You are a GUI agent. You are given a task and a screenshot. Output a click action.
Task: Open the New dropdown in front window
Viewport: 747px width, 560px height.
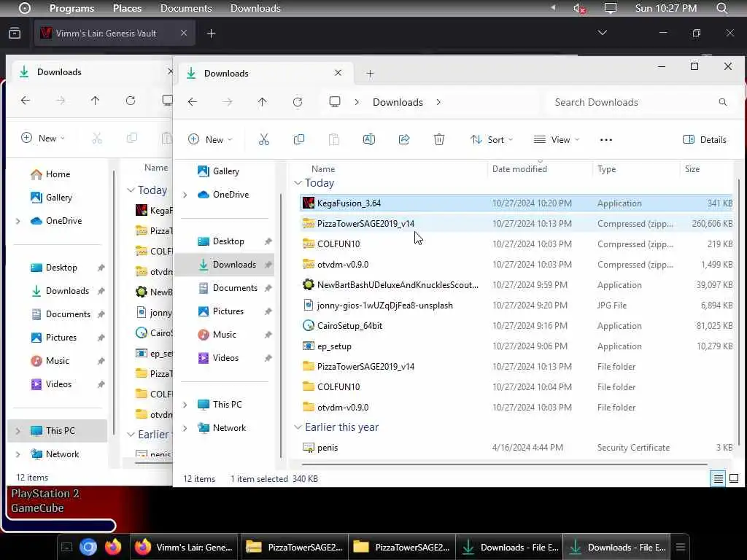click(x=210, y=139)
